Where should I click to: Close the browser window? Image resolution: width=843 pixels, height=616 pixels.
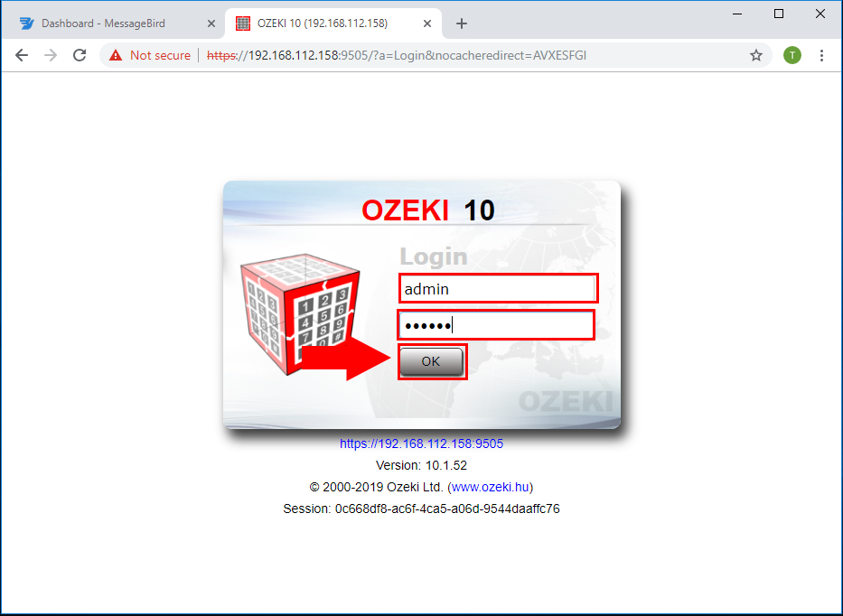click(820, 14)
